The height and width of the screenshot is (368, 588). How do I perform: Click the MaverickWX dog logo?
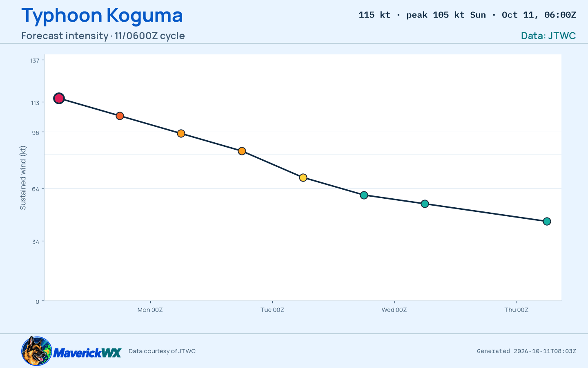[37, 351]
